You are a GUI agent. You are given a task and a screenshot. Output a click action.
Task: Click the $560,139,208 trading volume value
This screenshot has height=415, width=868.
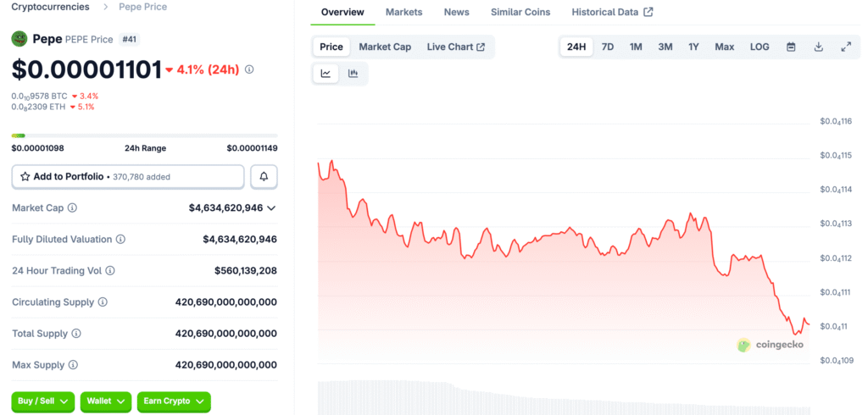coord(246,271)
